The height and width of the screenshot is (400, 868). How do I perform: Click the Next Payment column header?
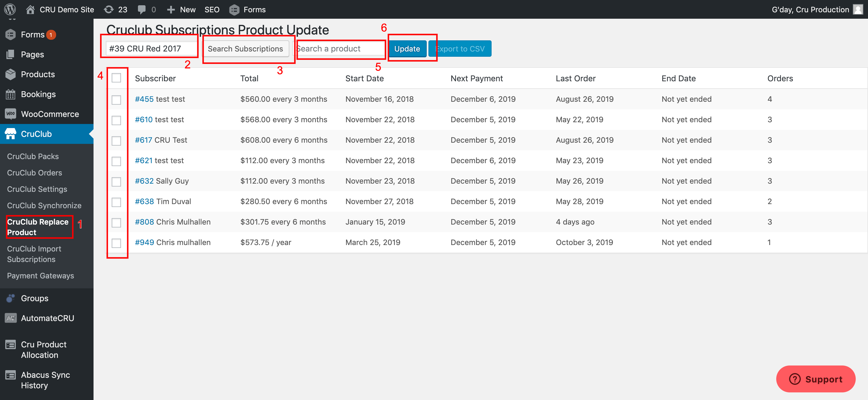click(476, 78)
